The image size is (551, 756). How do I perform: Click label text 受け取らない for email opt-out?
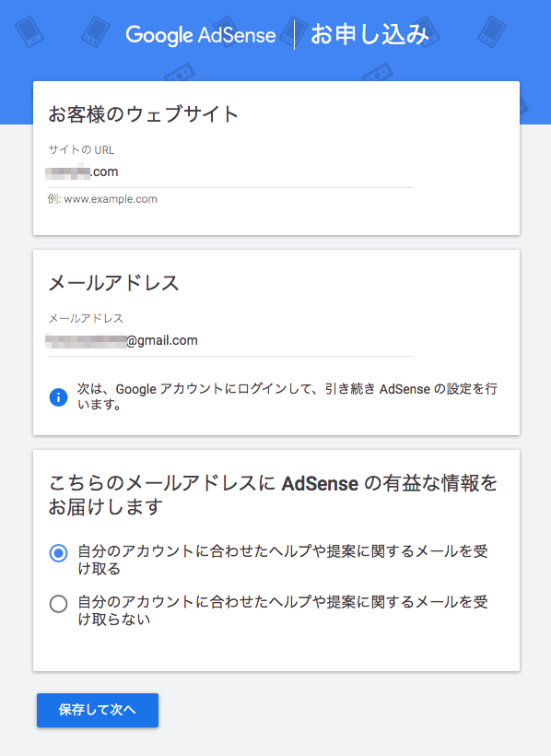(283, 610)
